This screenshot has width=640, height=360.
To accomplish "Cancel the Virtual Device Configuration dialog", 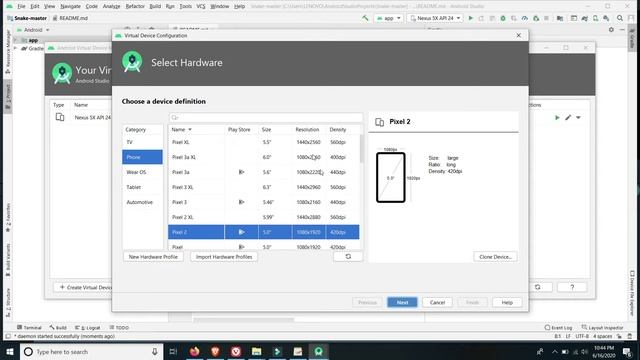I will pyautogui.click(x=437, y=302).
